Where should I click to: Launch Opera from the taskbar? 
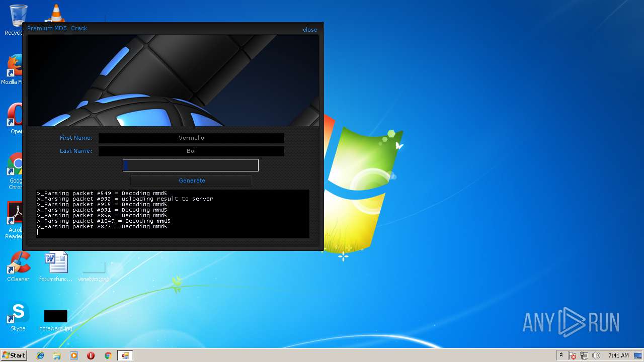(91, 355)
